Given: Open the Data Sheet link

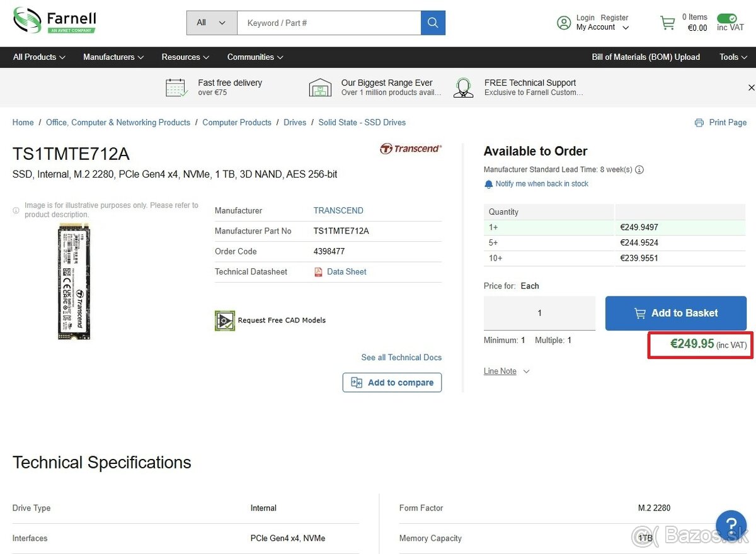Looking at the screenshot, I should tap(346, 272).
